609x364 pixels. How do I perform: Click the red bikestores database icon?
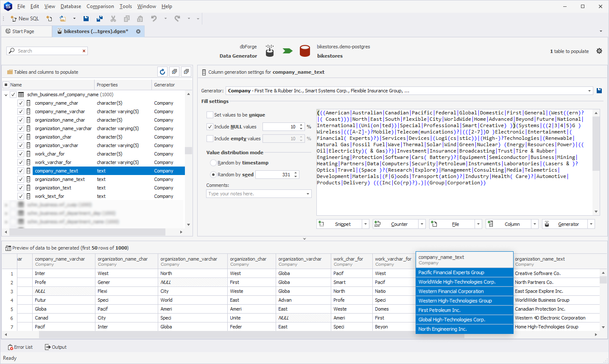click(305, 51)
